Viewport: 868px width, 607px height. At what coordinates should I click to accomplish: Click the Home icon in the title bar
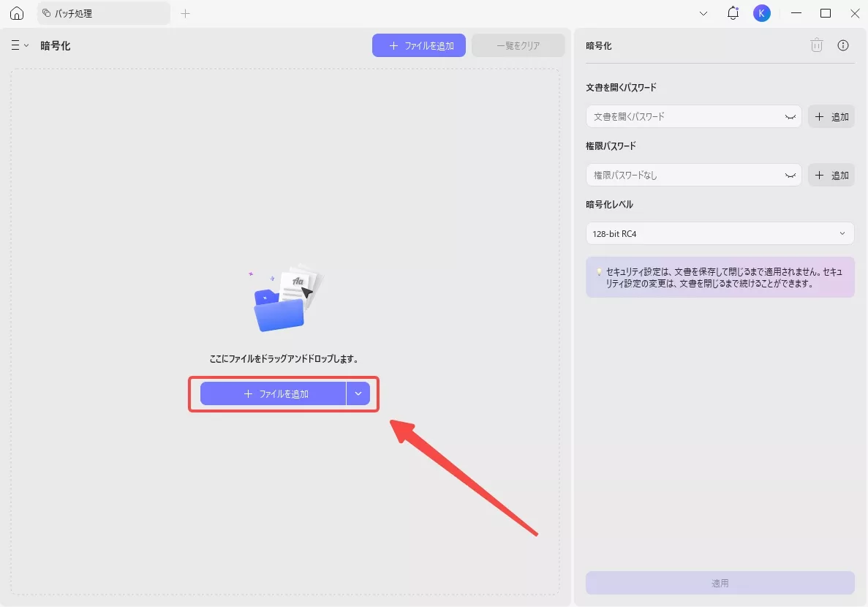[16, 12]
